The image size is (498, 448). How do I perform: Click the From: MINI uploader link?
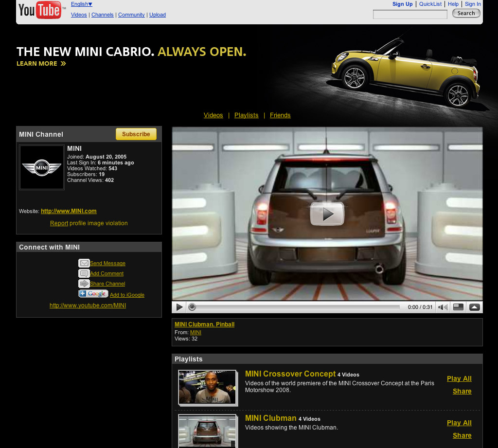coord(196,332)
